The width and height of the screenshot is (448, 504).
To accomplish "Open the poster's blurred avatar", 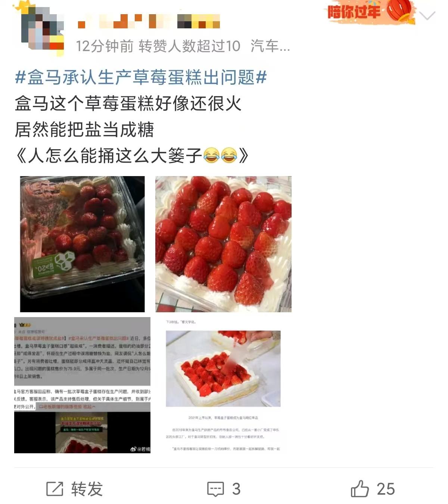I will tap(42, 31).
